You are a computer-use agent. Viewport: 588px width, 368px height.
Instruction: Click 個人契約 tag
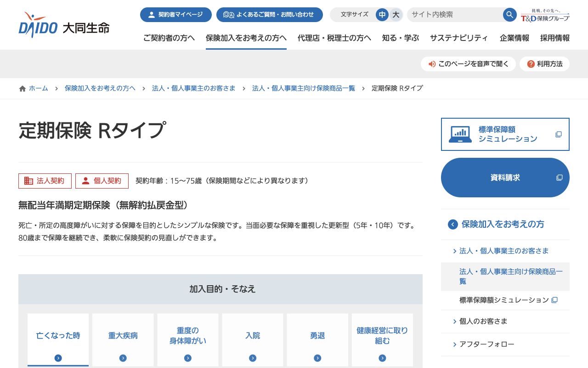(102, 181)
